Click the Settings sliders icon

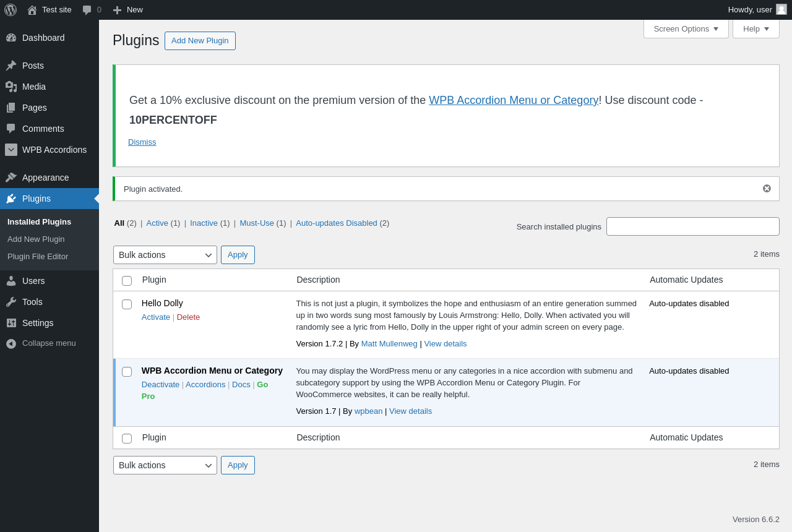tap(11, 323)
